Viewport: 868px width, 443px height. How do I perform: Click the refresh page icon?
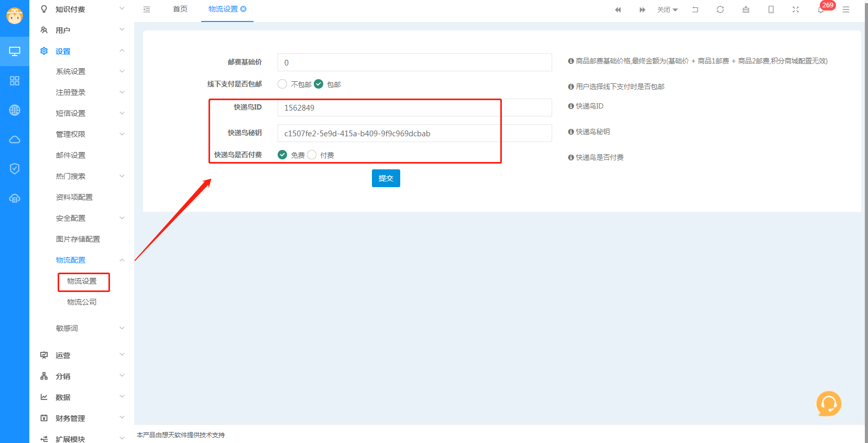720,9
